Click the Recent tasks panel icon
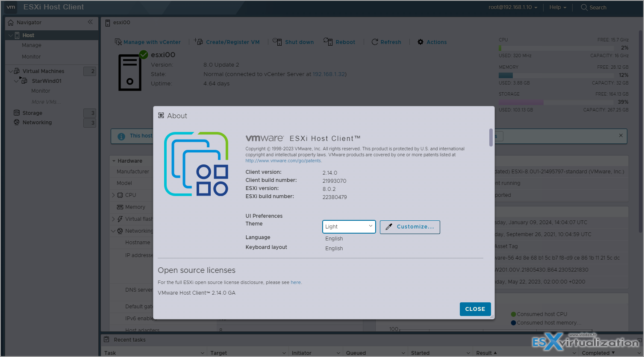 point(106,339)
